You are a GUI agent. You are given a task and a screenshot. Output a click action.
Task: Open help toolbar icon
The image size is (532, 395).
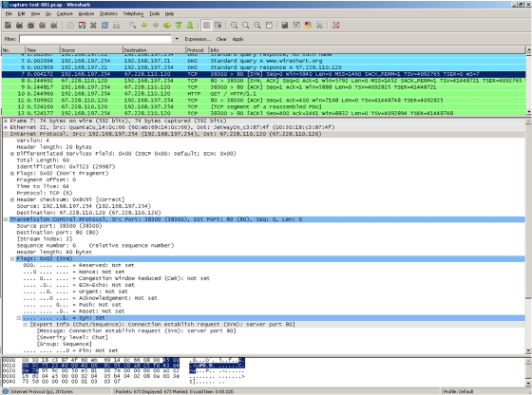tap(336, 25)
